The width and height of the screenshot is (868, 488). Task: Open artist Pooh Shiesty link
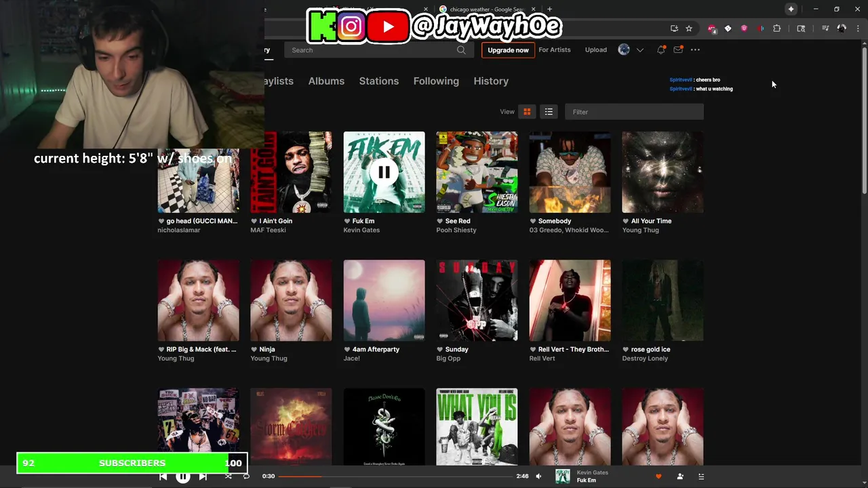[456, 230]
